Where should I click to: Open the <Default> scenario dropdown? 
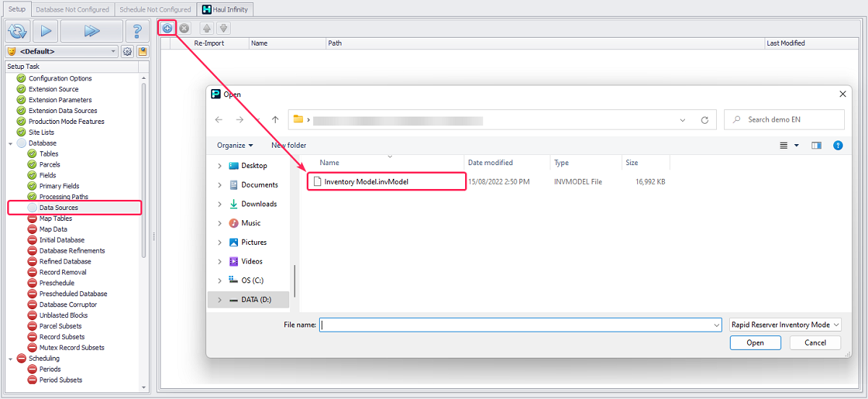tap(61, 51)
